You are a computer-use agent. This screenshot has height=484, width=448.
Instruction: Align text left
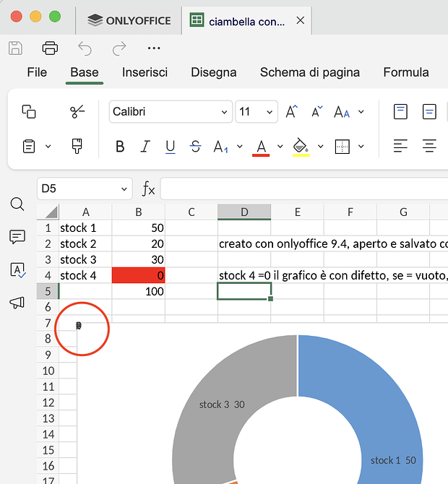click(x=400, y=146)
